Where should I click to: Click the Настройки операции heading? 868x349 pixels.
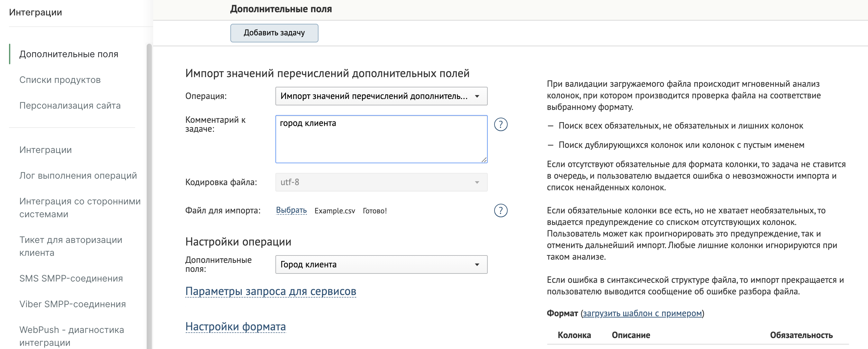pyautogui.click(x=238, y=242)
